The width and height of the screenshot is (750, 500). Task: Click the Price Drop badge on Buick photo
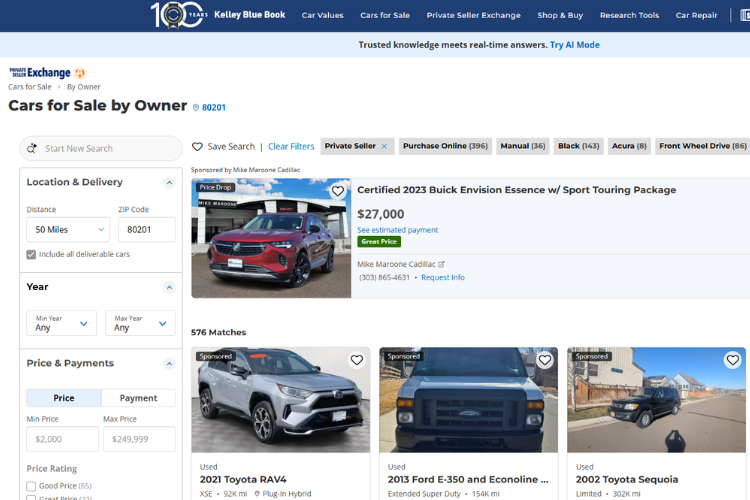click(x=215, y=188)
